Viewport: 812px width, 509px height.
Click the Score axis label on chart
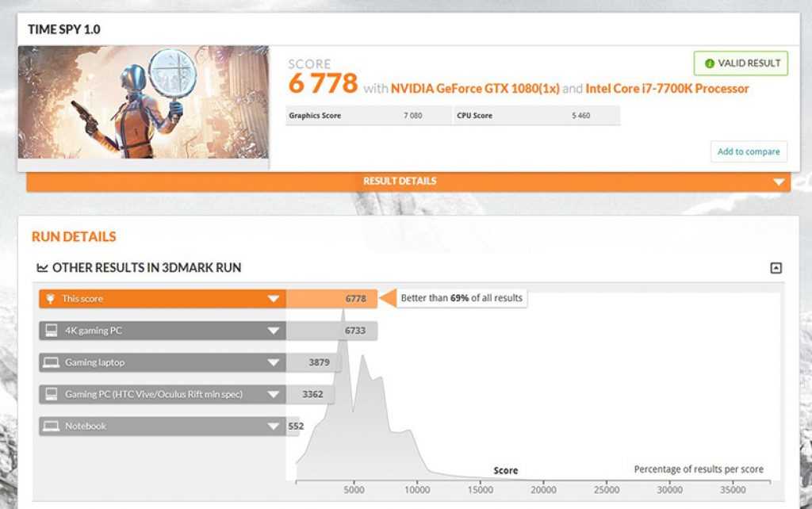click(x=505, y=470)
